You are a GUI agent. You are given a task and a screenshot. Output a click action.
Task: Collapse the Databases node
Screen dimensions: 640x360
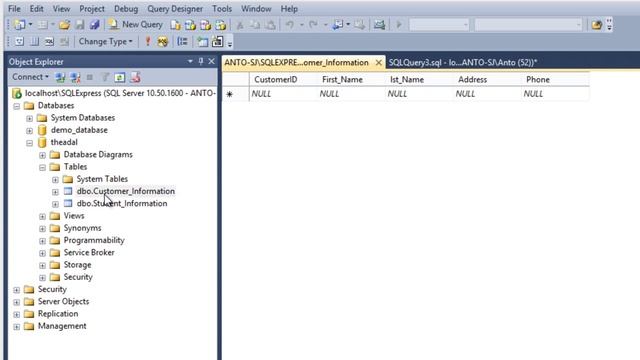(x=16, y=106)
